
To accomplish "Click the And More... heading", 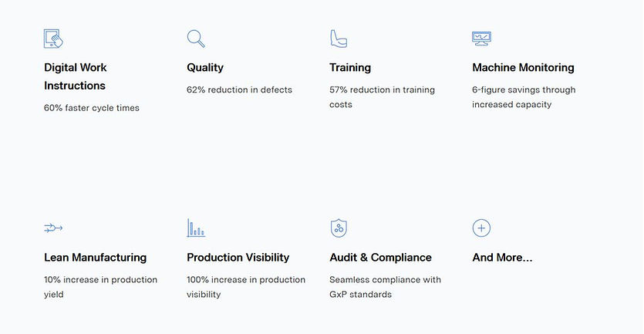I will [502, 257].
